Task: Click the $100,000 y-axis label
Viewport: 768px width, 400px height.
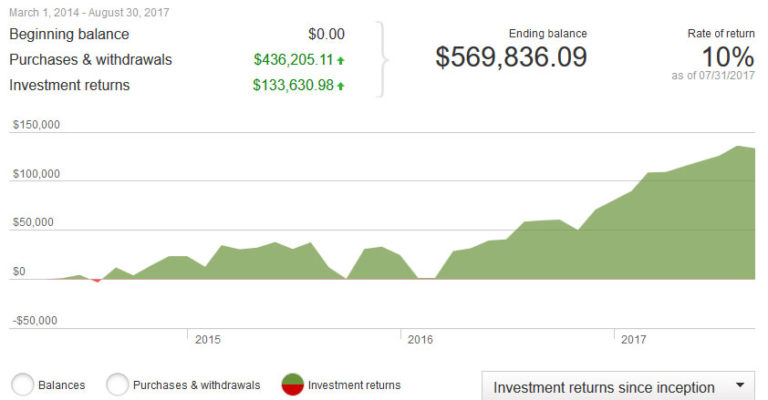Action: [36, 174]
